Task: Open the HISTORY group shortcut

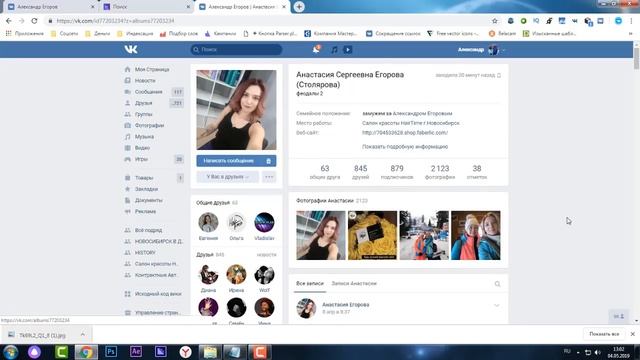Action: coord(145,253)
